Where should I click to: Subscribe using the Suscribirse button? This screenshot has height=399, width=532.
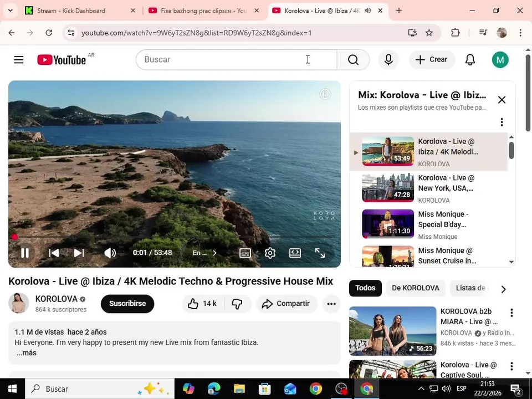click(x=127, y=304)
